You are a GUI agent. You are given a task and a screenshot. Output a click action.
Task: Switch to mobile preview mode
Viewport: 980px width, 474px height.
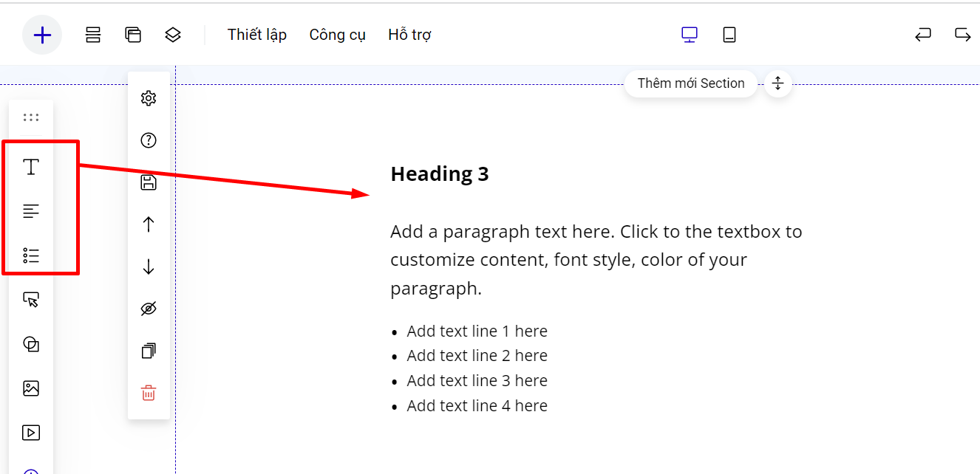(x=729, y=35)
